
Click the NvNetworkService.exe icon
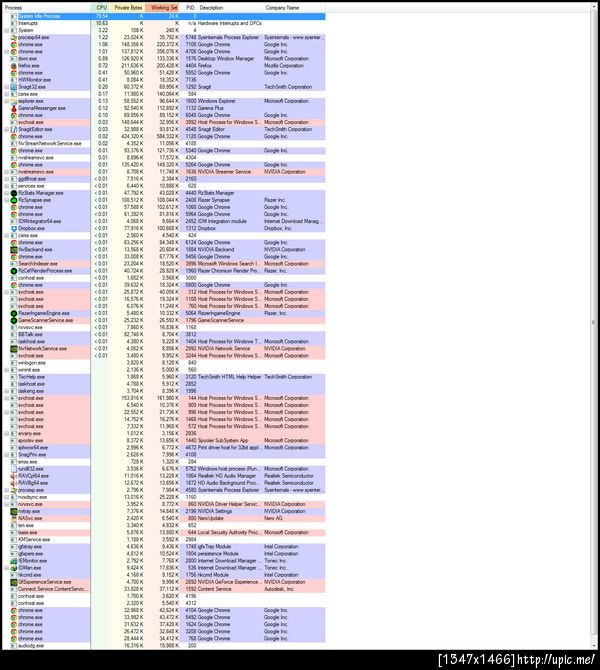coord(14,349)
